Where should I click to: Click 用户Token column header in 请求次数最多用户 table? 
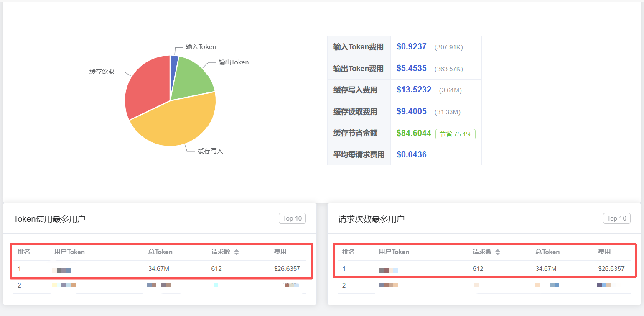coord(394,252)
